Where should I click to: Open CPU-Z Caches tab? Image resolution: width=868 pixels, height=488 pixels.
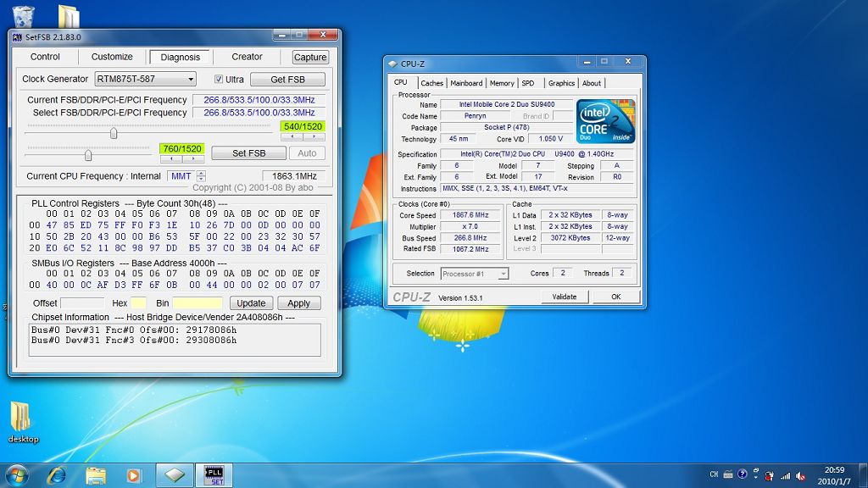coord(431,83)
